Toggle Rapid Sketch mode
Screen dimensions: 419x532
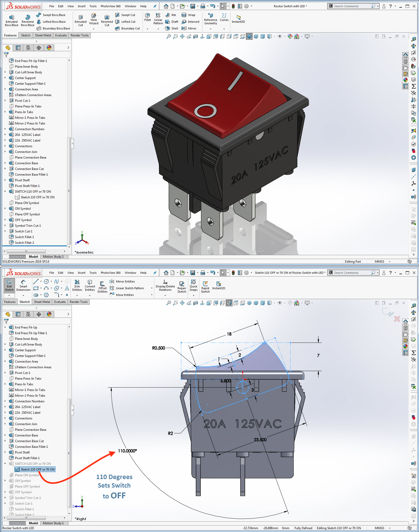205,287
